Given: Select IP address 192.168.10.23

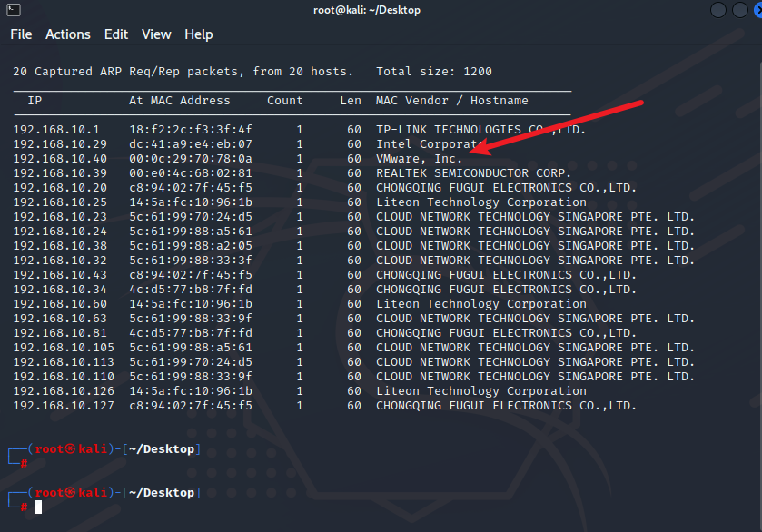Looking at the screenshot, I should click(x=60, y=217).
